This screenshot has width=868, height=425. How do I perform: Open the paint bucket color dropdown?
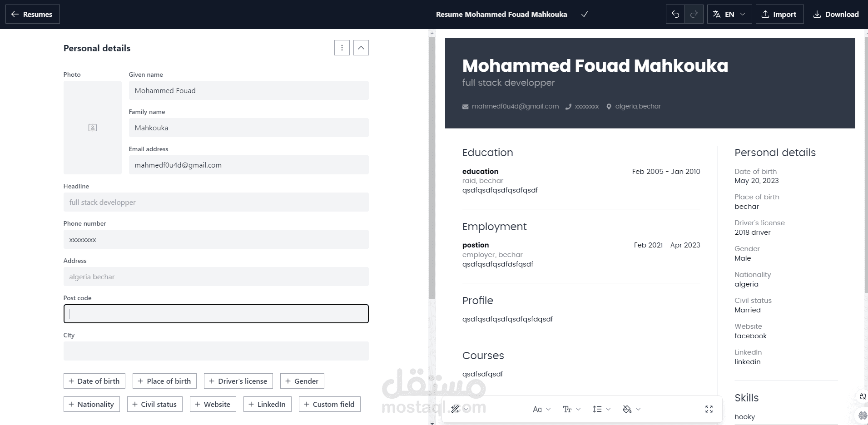631,409
